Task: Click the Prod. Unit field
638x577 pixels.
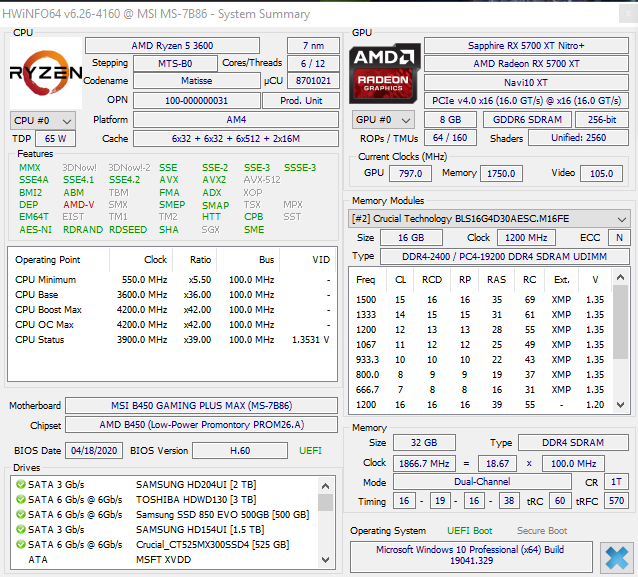Action: tap(301, 101)
